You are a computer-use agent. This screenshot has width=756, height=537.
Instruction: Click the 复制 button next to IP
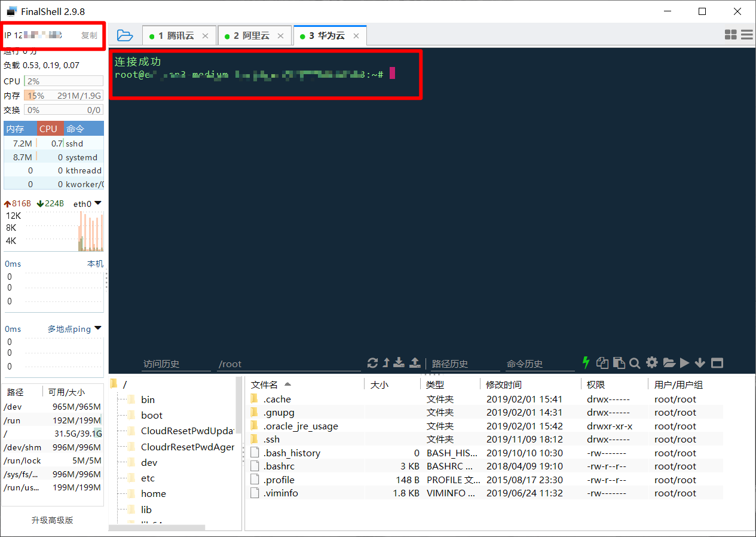pos(89,35)
